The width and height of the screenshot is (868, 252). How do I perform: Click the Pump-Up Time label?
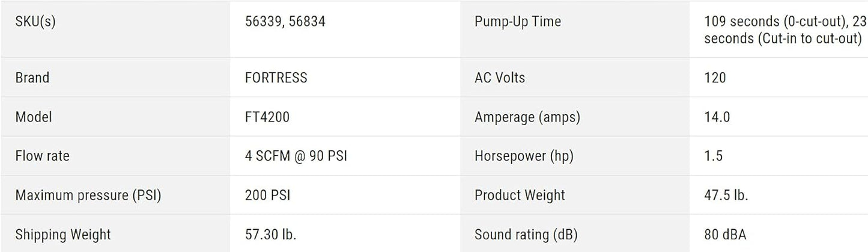(518, 22)
